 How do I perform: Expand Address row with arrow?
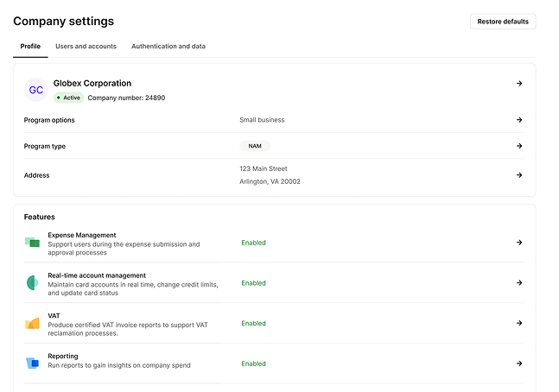click(519, 175)
